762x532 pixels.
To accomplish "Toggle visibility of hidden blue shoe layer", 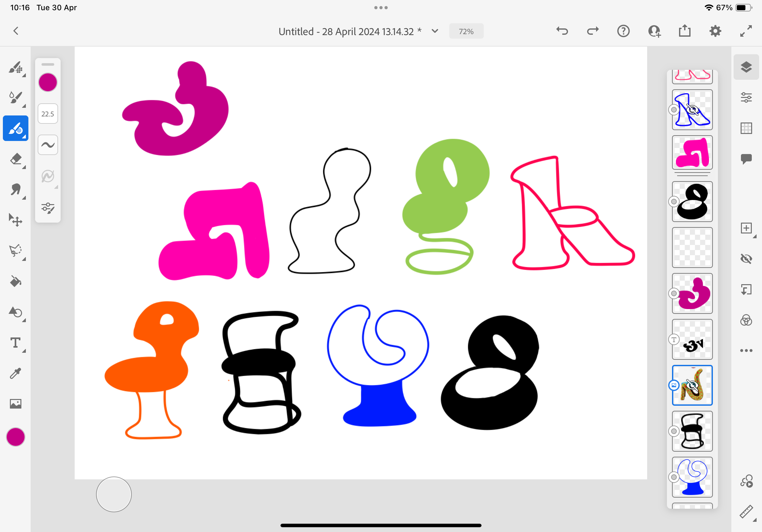I will click(x=692, y=109).
